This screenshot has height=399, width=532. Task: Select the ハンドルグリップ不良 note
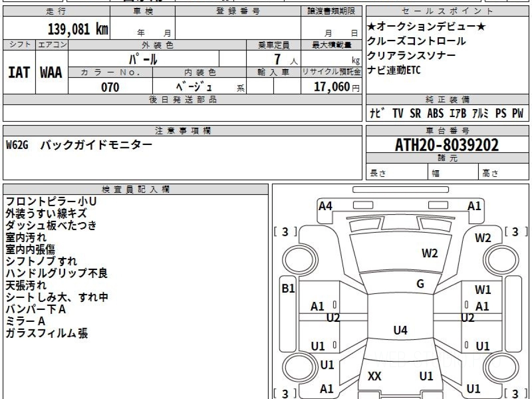(x=56, y=273)
